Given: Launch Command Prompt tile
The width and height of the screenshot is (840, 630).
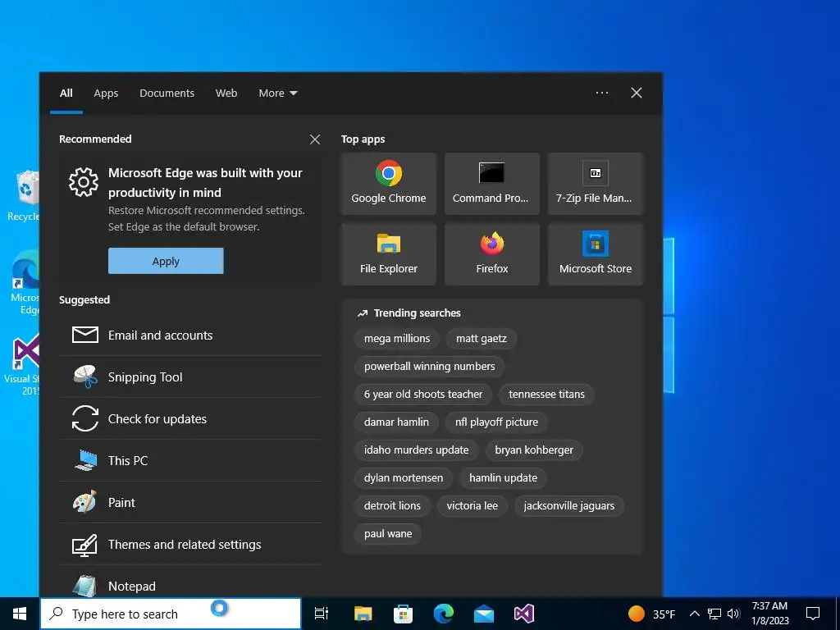Looking at the screenshot, I should (x=492, y=183).
